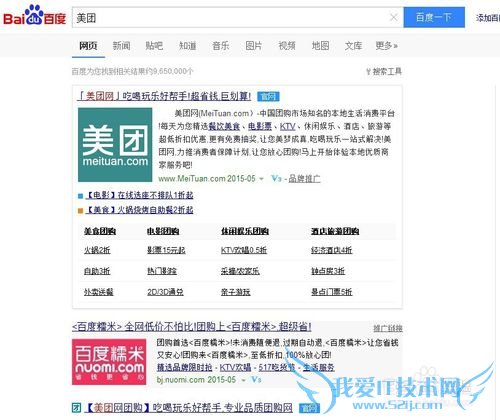
Task: Expand the dropdown arrow after bj.nuomi.com 2015-05
Action: [x=244, y=380]
